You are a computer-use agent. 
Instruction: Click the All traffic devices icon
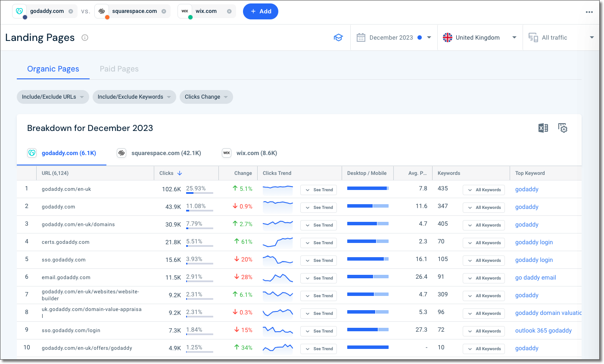tap(533, 37)
